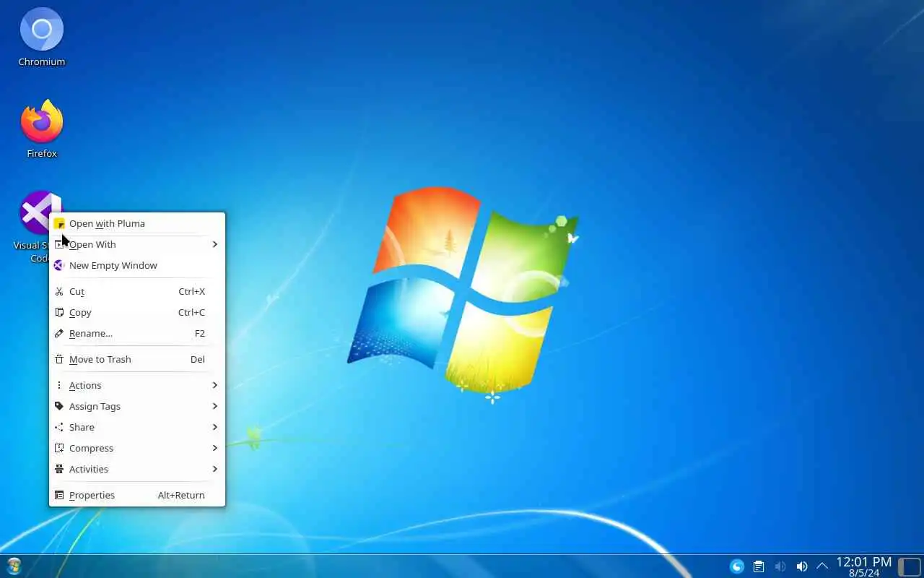Click the dimmed speaker tray icon
This screenshot has width=924, height=578.
click(780, 566)
